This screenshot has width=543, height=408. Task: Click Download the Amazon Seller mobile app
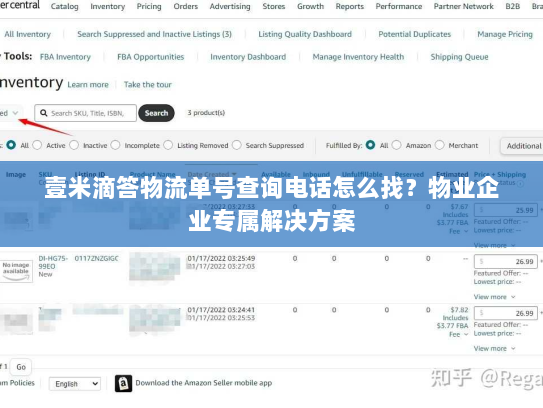tap(204, 383)
